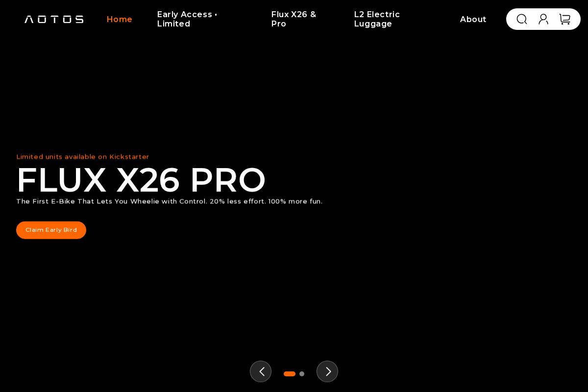Open the About menu item

473,19
